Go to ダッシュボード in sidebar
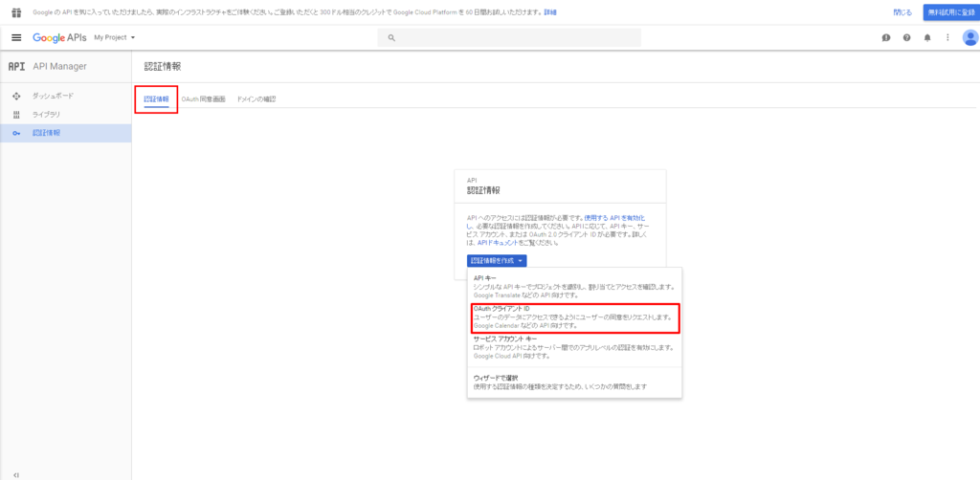Image resolution: width=980 pixels, height=480 pixels. pos(66,96)
